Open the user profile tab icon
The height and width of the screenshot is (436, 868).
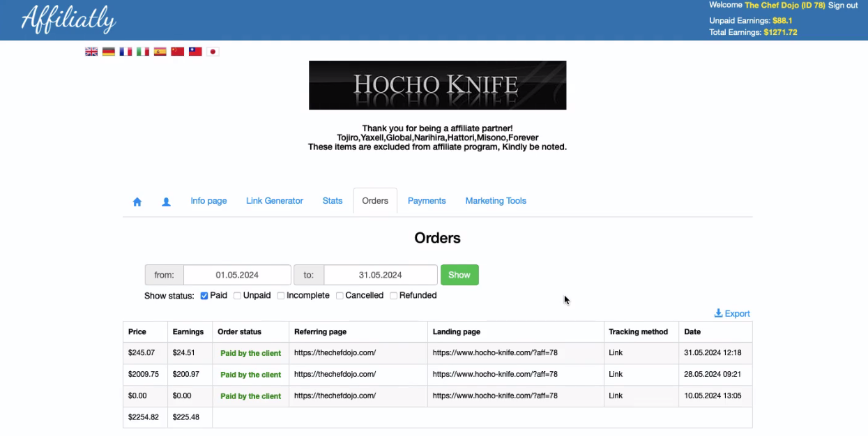pos(166,202)
